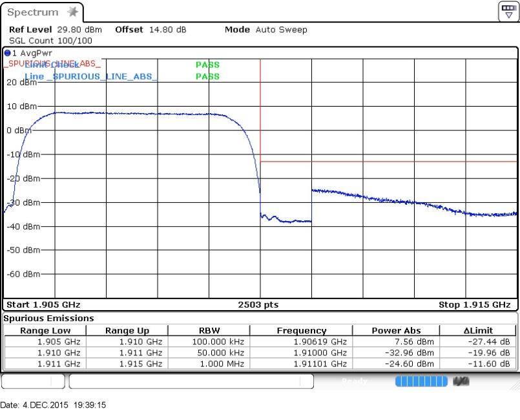This screenshot has height=420, width=520.
Task: Click the ΔLimit column header
Action: (x=478, y=330)
